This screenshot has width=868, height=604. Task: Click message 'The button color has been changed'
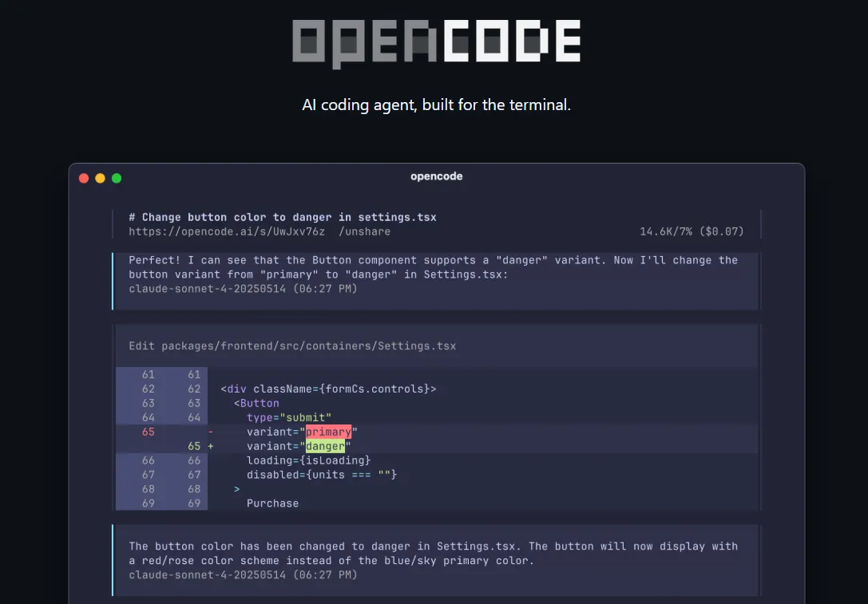pyautogui.click(x=433, y=554)
